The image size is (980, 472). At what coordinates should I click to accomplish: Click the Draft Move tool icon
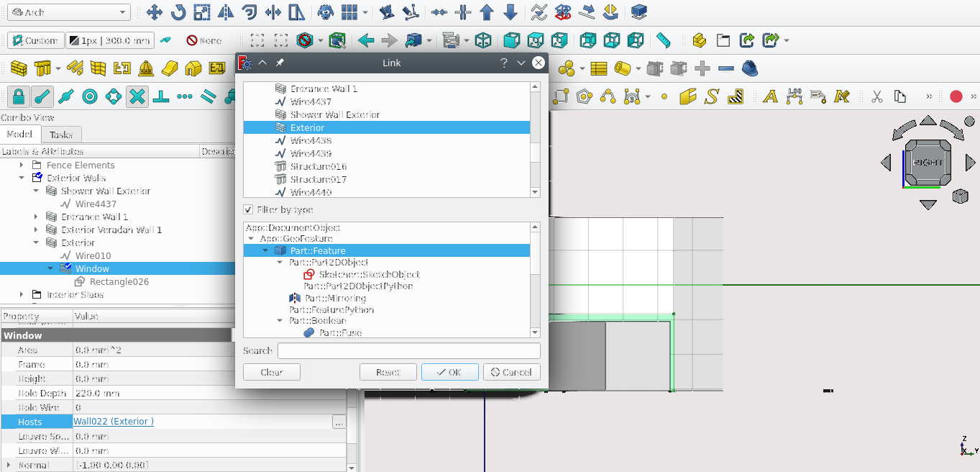pos(154,12)
